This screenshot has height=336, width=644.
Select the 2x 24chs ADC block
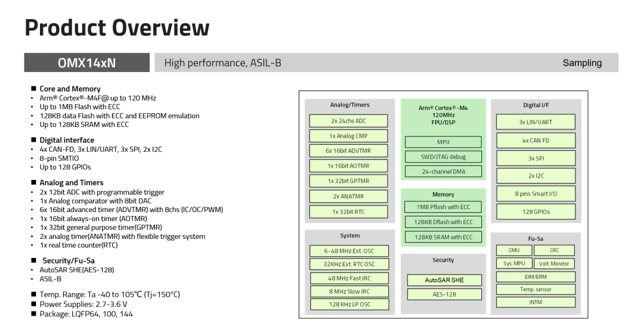click(349, 121)
